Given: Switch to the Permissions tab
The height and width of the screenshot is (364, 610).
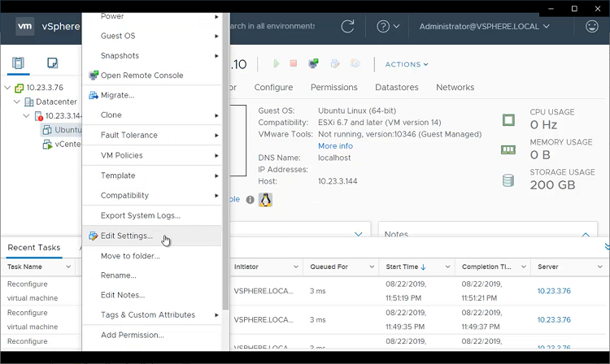Looking at the screenshot, I should click(333, 88).
